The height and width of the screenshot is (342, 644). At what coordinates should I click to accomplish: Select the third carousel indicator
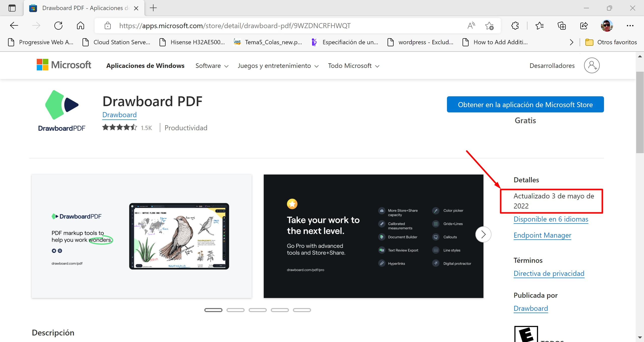click(x=258, y=310)
